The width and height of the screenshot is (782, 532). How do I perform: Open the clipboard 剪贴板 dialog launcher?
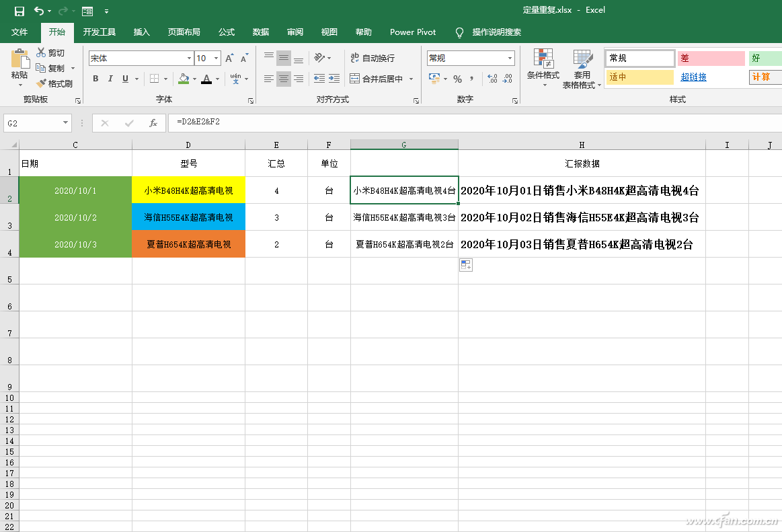tap(78, 101)
